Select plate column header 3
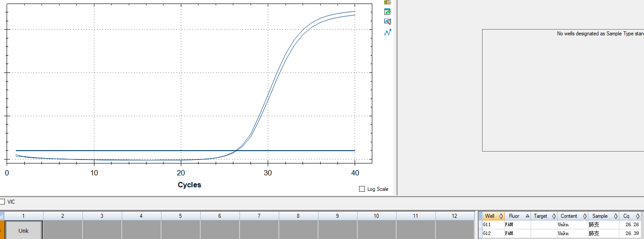644x239 pixels. point(102,216)
